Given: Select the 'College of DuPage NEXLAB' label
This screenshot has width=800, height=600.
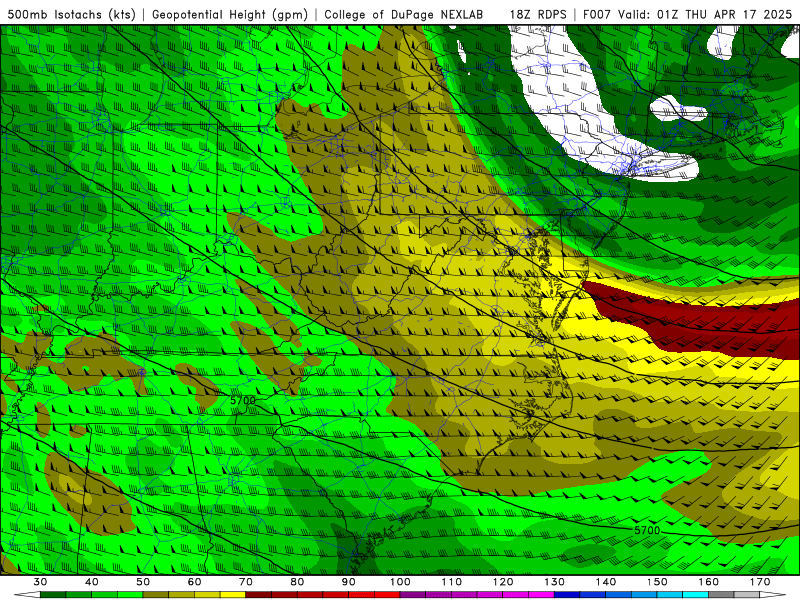Looking at the screenshot, I should (x=404, y=14).
